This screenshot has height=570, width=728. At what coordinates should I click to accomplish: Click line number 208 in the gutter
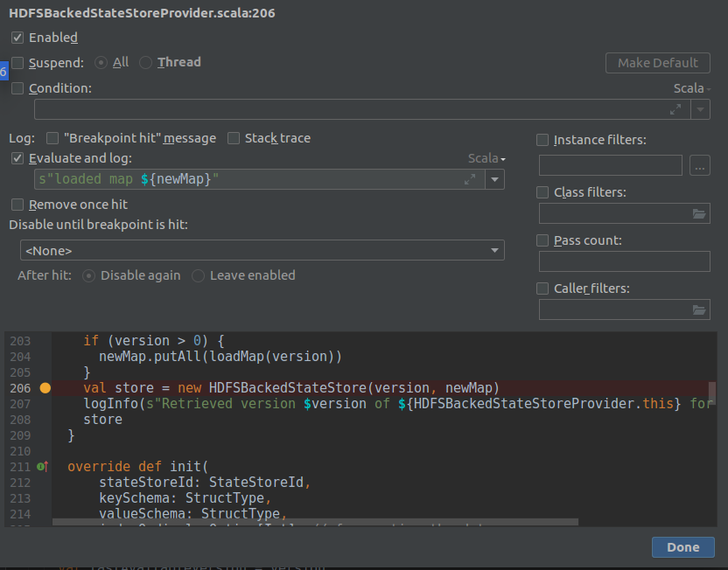pyautogui.click(x=20, y=420)
